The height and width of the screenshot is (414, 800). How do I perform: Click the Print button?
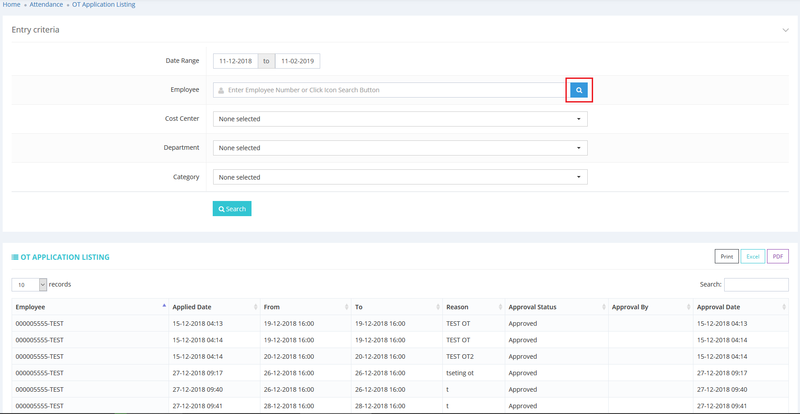tap(727, 257)
